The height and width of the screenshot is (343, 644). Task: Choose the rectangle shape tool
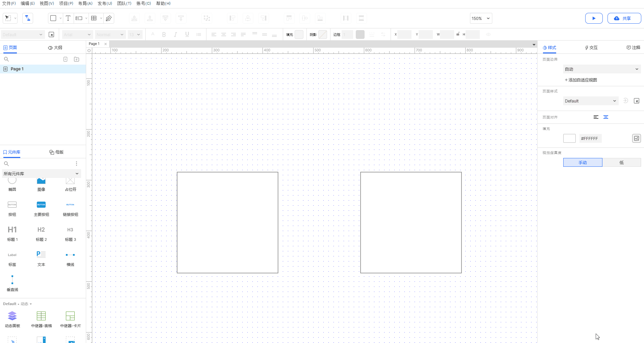53,18
